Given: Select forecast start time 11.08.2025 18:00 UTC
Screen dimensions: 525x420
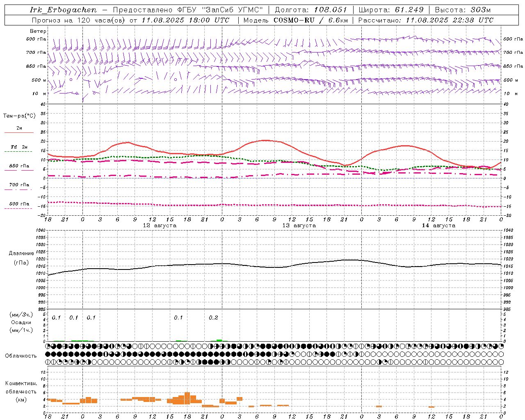Looking at the screenshot, I should click(x=185, y=20).
